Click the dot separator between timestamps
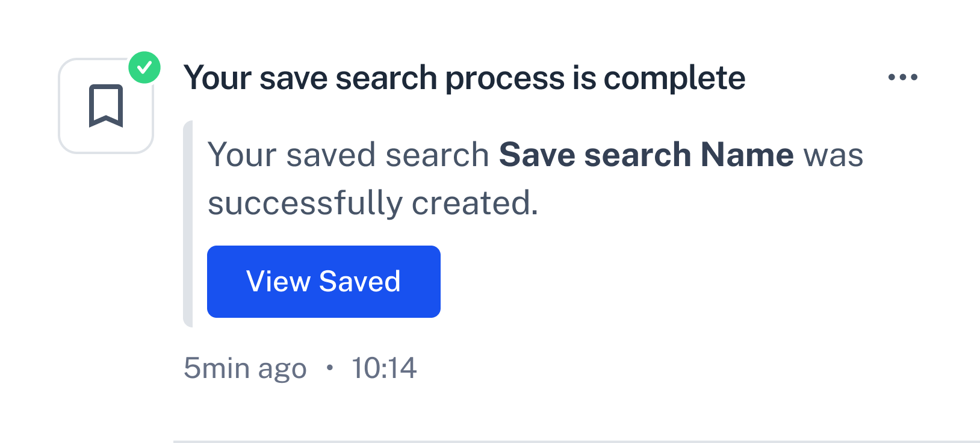 (329, 368)
